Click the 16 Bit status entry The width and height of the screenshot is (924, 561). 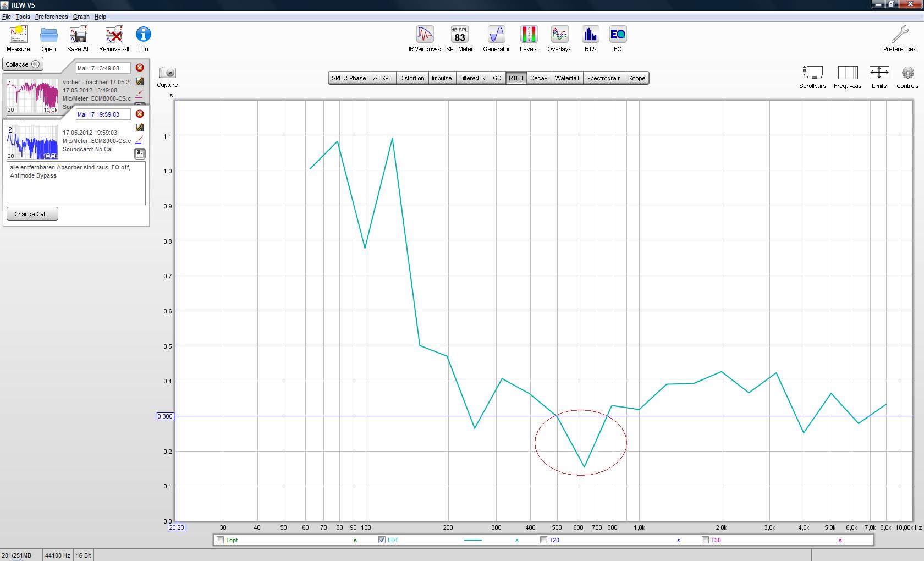click(84, 555)
